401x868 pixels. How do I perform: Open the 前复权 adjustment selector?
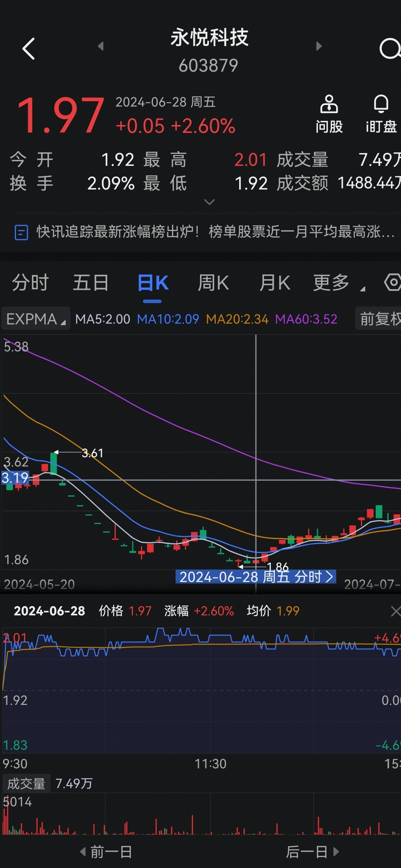coord(379,319)
